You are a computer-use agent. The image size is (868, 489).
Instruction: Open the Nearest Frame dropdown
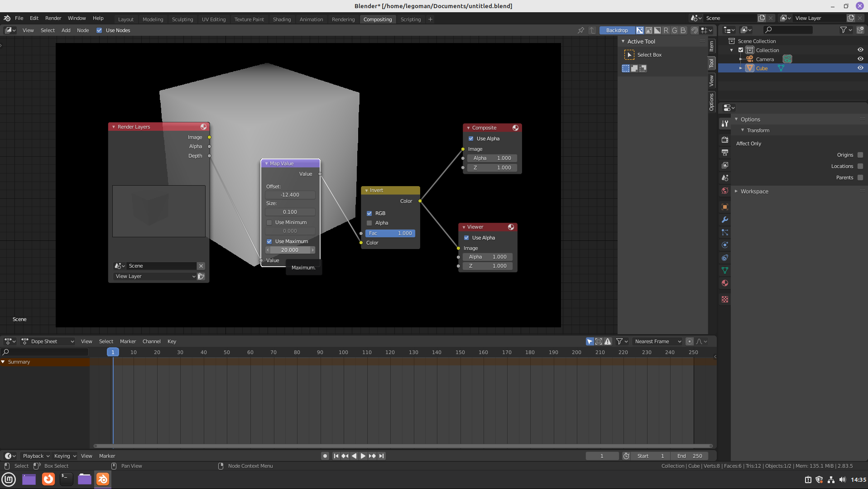pyautogui.click(x=657, y=341)
